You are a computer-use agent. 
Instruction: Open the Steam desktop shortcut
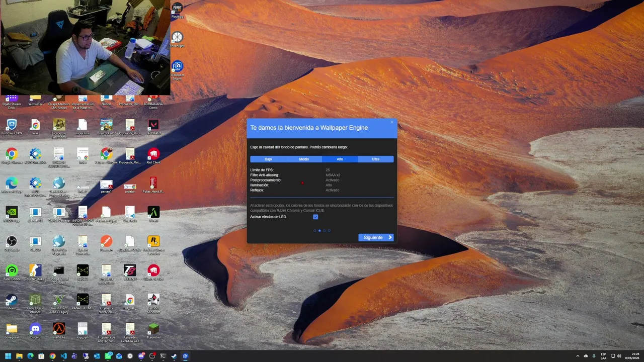tap(12, 302)
